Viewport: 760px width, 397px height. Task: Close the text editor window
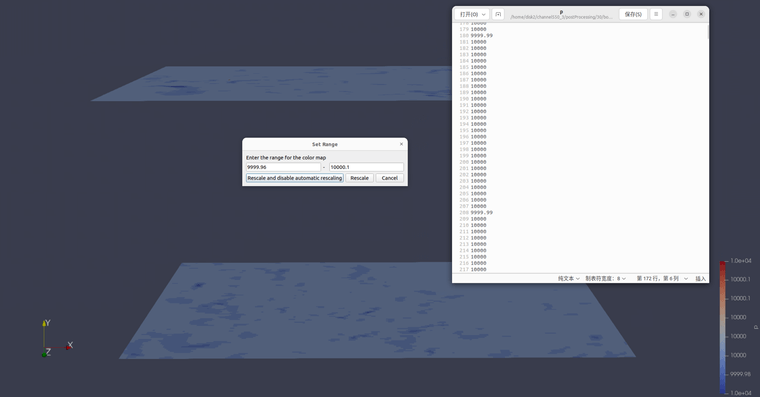coord(701,14)
